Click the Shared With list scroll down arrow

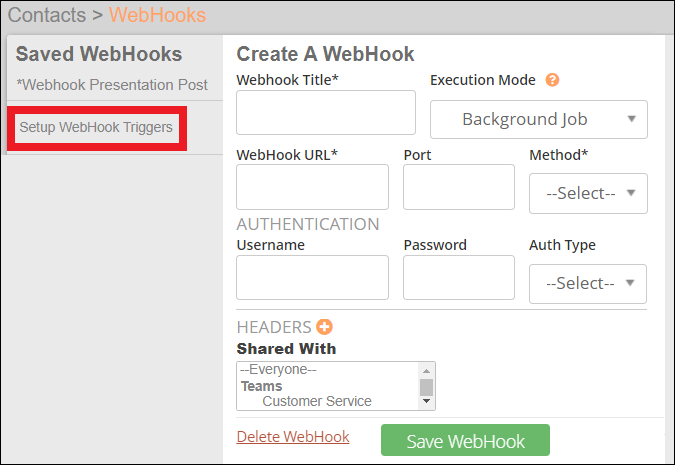click(x=426, y=401)
